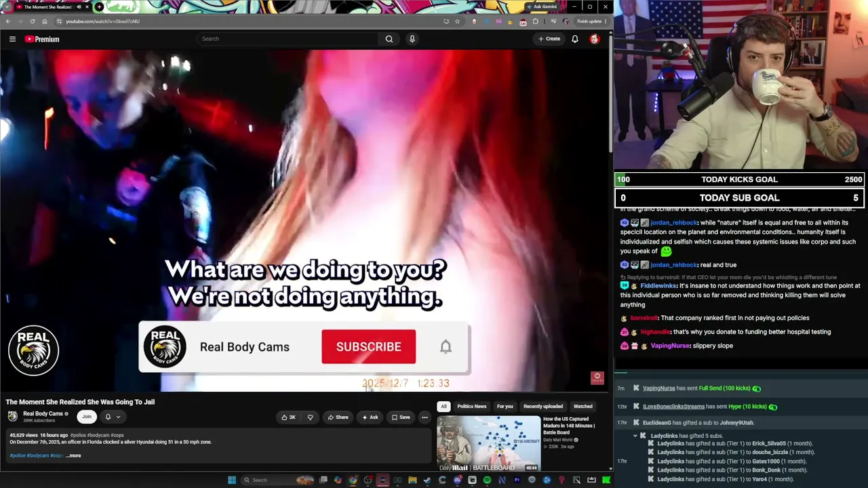
Task: Join the Real Body Cams channel
Action: click(87, 417)
